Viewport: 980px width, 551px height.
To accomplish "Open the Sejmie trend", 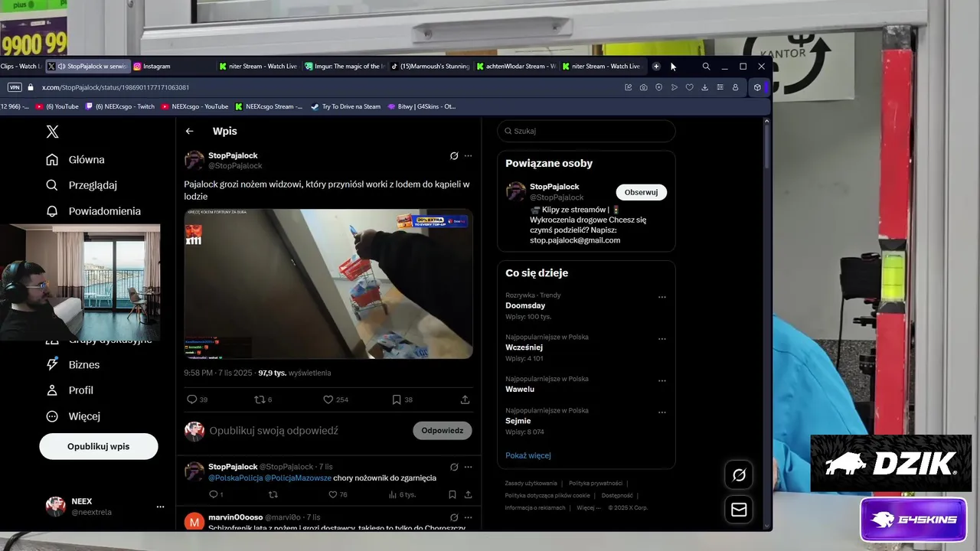I will pos(518,421).
